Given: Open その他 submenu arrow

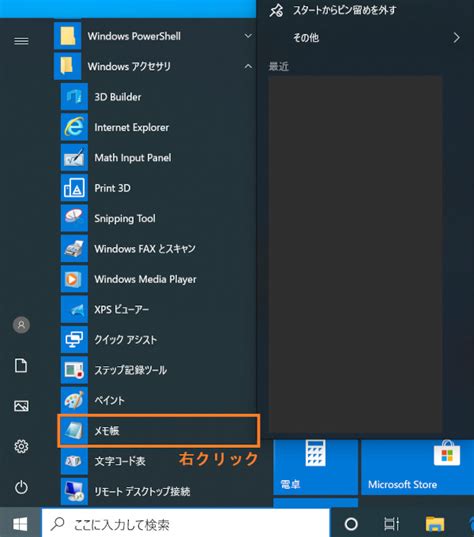Looking at the screenshot, I should click(456, 38).
